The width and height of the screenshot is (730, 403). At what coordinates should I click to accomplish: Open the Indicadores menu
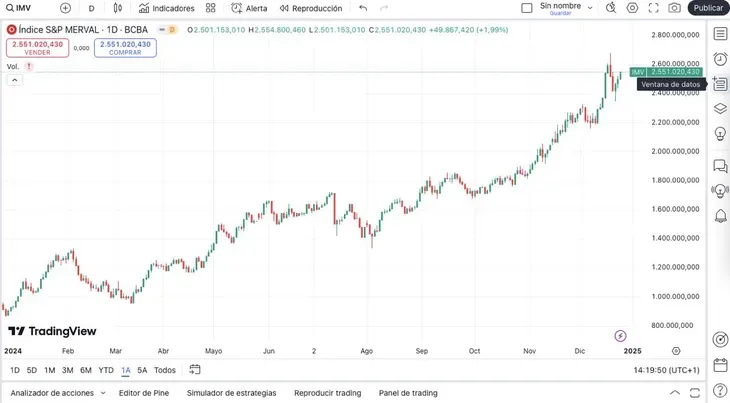(x=167, y=8)
